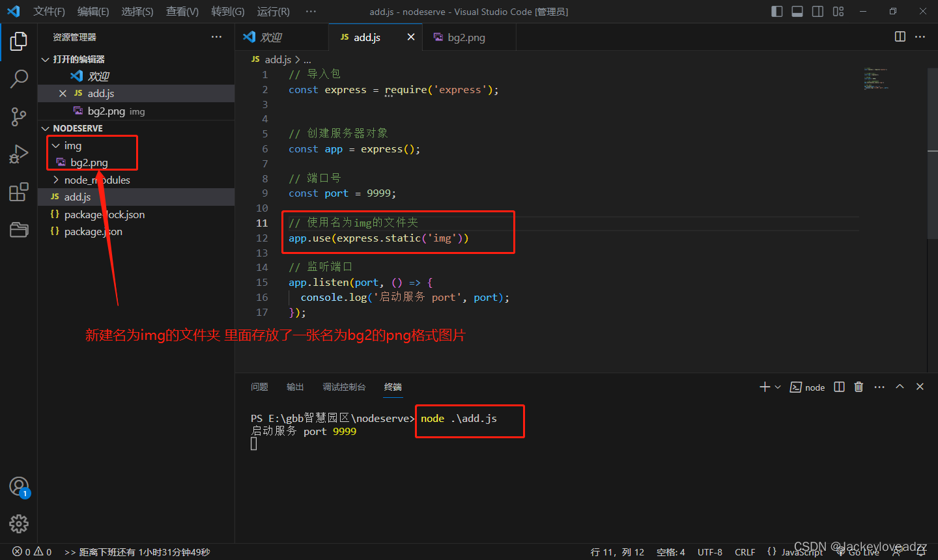The height and width of the screenshot is (560, 938).
Task: Expand the node_modules folder
Action: [55, 180]
